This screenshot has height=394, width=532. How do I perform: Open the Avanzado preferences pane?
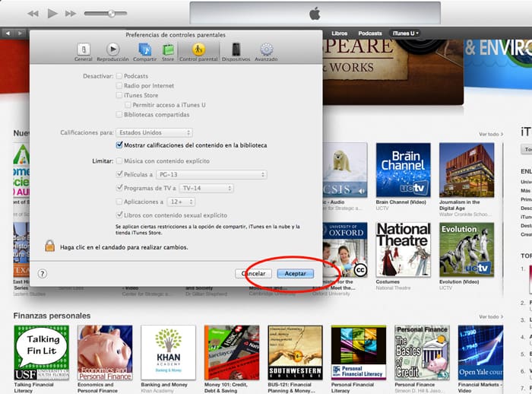pos(266,52)
